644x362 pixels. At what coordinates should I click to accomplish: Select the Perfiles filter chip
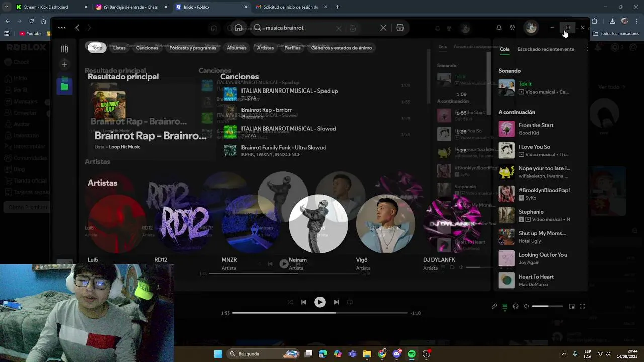(292, 48)
